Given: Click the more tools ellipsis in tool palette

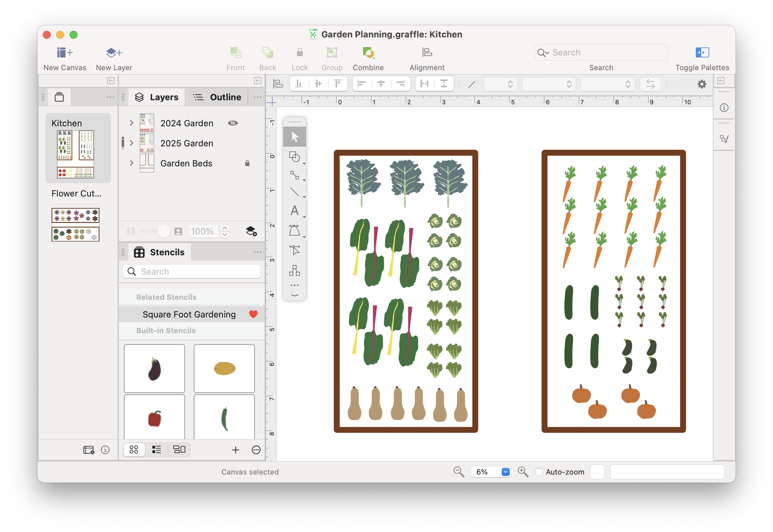Looking at the screenshot, I should (x=295, y=285).
